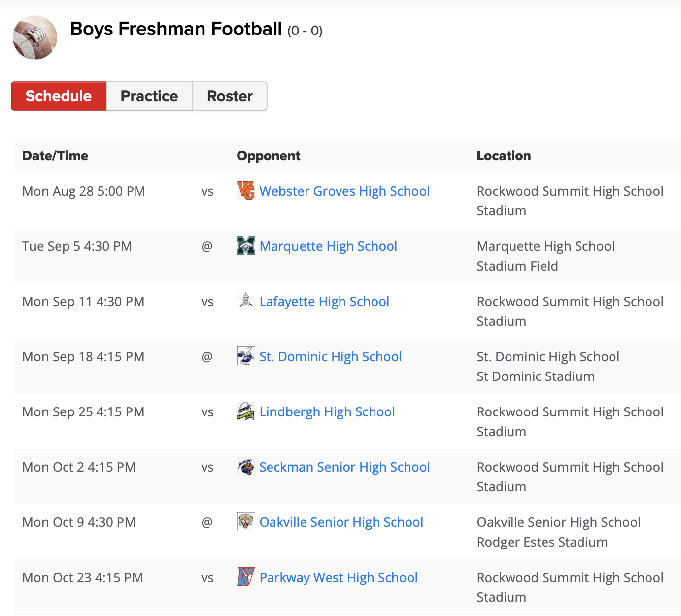Open Marquette High School link

tap(328, 246)
